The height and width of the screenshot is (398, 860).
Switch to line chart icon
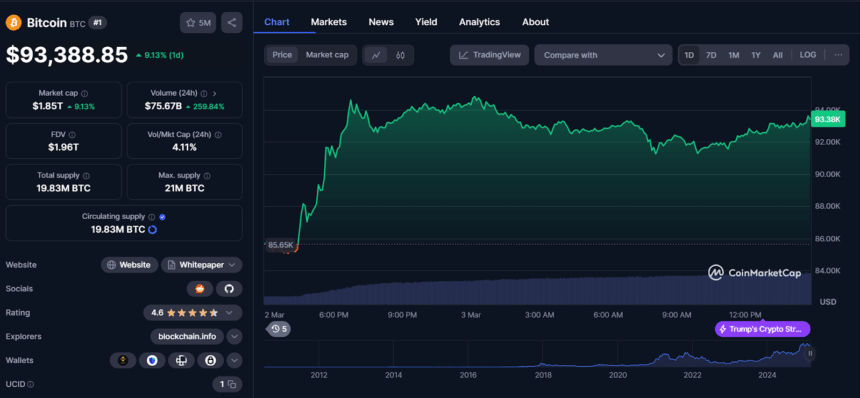[x=376, y=55]
